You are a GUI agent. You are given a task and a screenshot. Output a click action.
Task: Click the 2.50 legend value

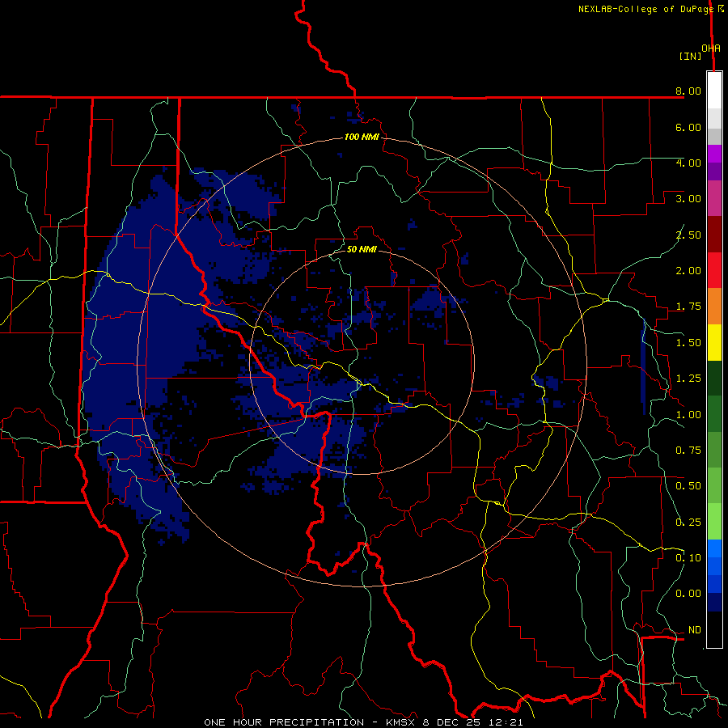688,235
